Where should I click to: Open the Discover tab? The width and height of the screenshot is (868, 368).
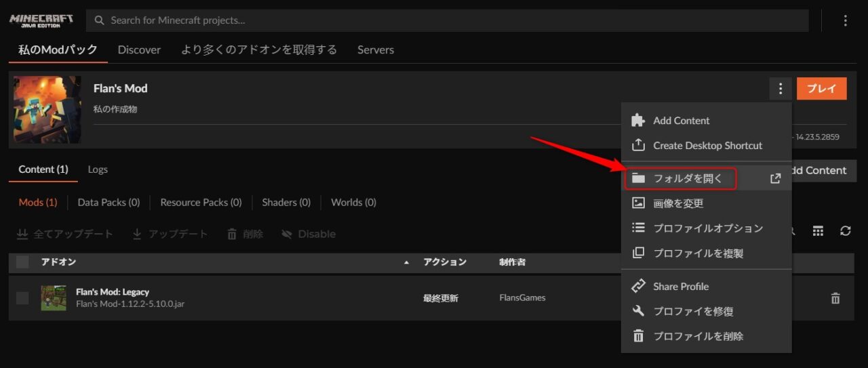click(x=139, y=49)
